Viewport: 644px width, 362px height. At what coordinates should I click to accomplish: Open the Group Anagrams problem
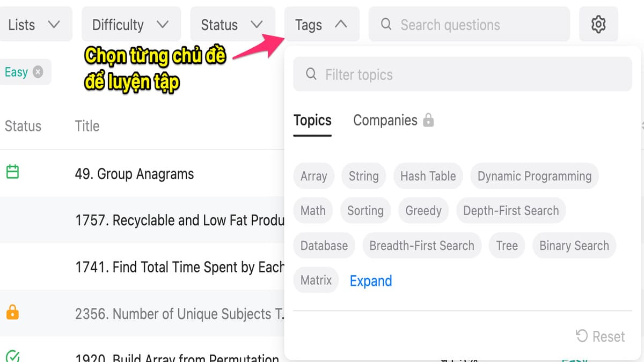(134, 174)
